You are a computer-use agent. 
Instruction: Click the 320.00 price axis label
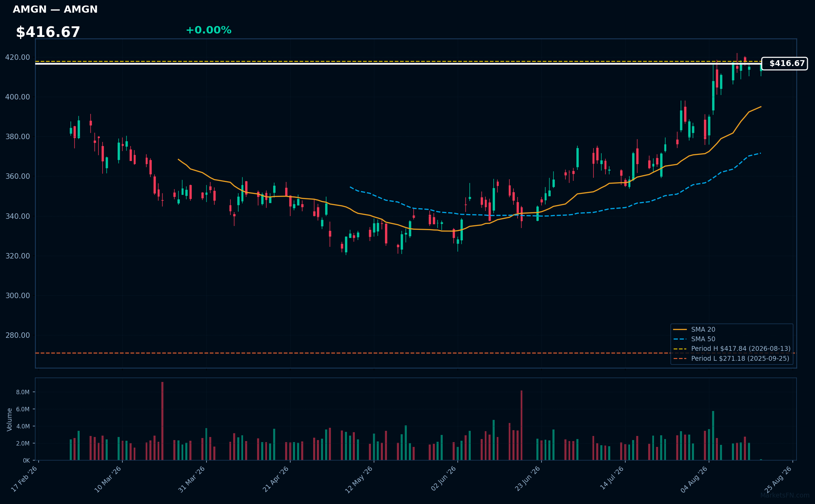pyautogui.click(x=17, y=256)
